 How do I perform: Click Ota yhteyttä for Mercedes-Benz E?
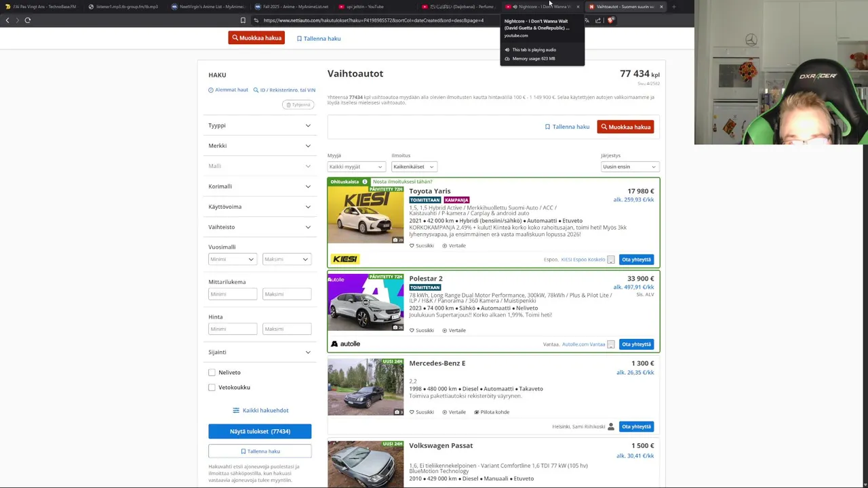(x=636, y=426)
